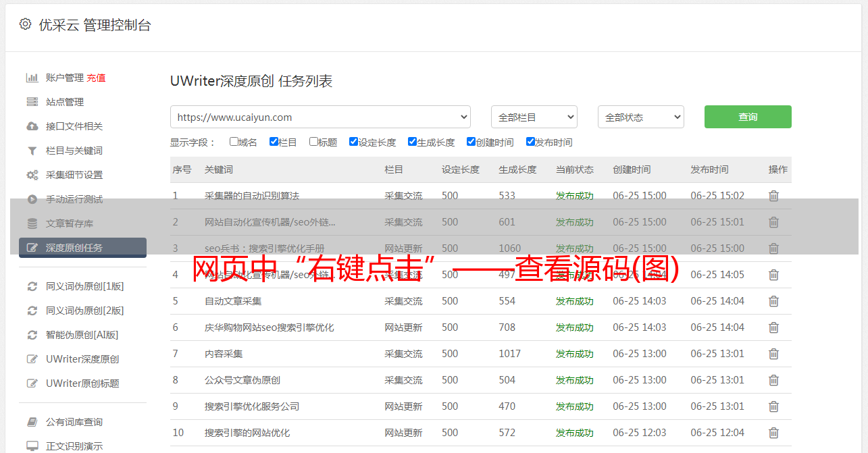
Task: Delete row 5 自动文章采集 with trash icon
Action: click(x=773, y=301)
